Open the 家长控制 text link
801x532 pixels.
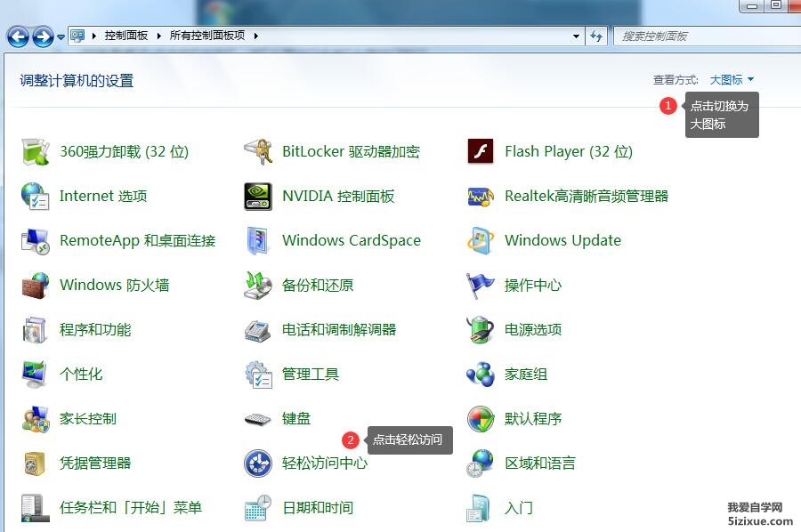pos(88,419)
